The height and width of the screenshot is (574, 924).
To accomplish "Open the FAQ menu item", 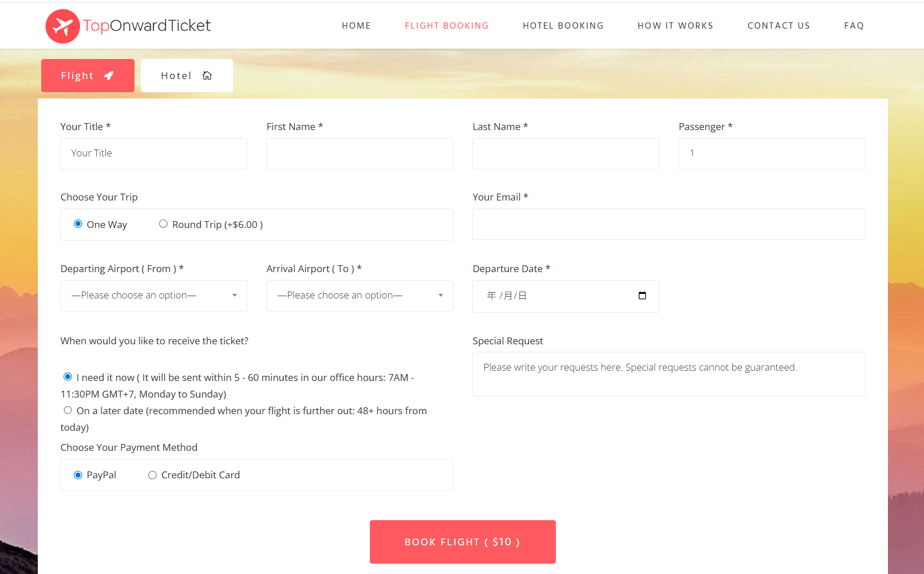I will pos(854,26).
